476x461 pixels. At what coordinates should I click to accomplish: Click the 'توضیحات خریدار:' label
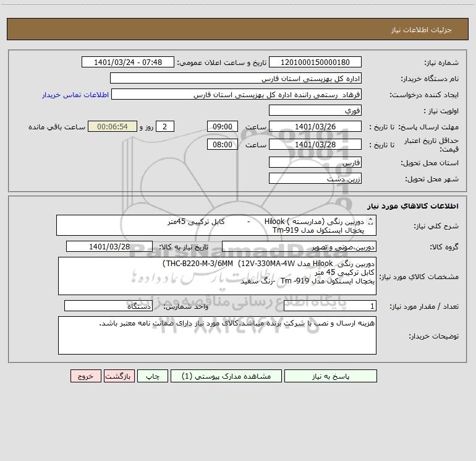pyautogui.click(x=433, y=336)
